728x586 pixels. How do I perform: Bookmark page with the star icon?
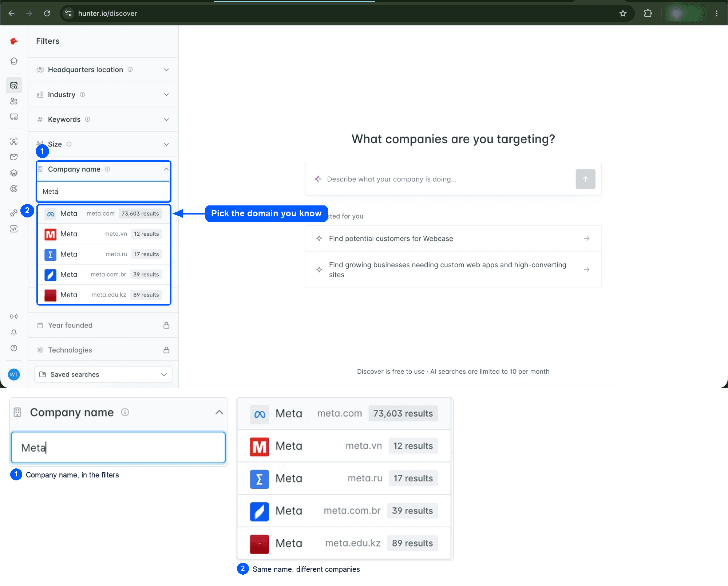623,13
